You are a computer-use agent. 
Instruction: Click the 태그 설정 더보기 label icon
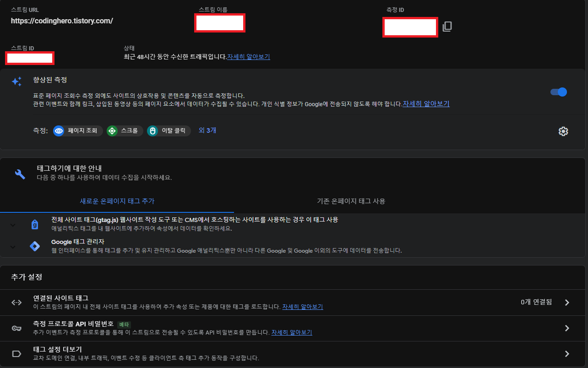[17, 354]
